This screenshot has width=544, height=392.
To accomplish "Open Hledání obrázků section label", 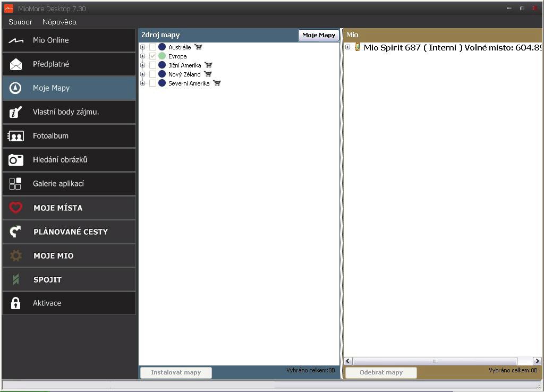I will [60, 159].
